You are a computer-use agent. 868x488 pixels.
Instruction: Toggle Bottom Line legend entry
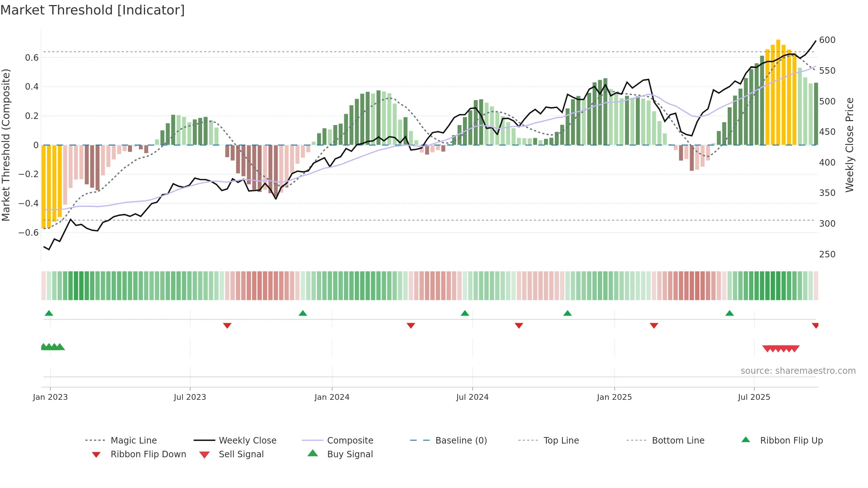(665, 440)
